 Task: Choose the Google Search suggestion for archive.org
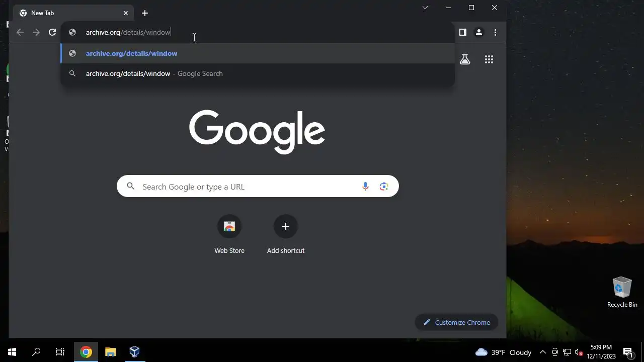258,73
